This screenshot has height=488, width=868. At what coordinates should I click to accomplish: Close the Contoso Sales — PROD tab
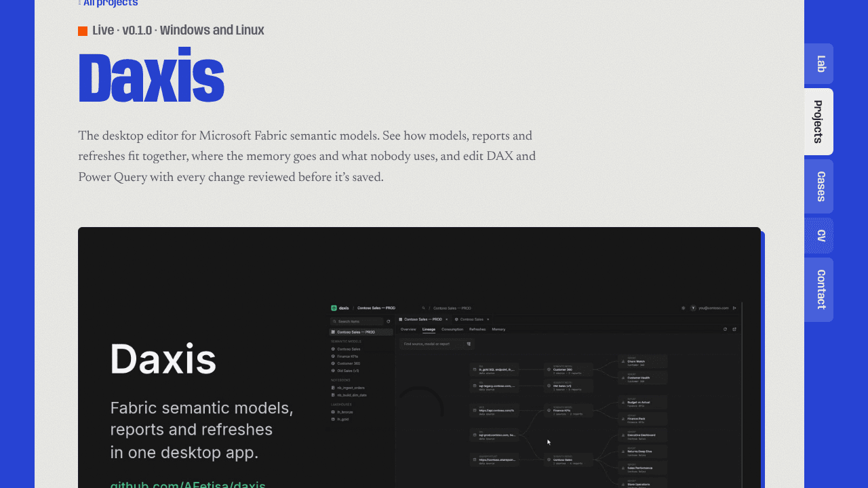click(x=446, y=319)
